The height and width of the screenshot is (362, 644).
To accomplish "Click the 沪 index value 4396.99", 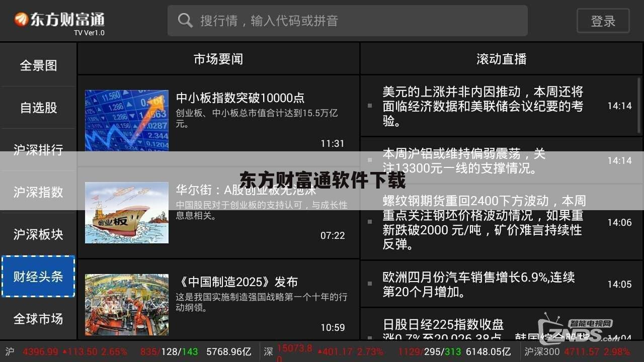I will point(40,351).
